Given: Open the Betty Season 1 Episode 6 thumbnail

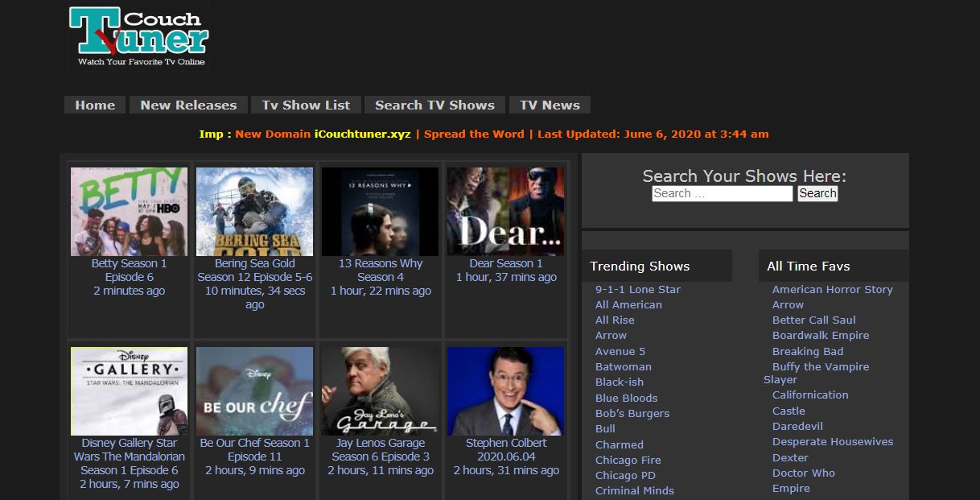Looking at the screenshot, I should pyautogui.click(x=129, y=211).
